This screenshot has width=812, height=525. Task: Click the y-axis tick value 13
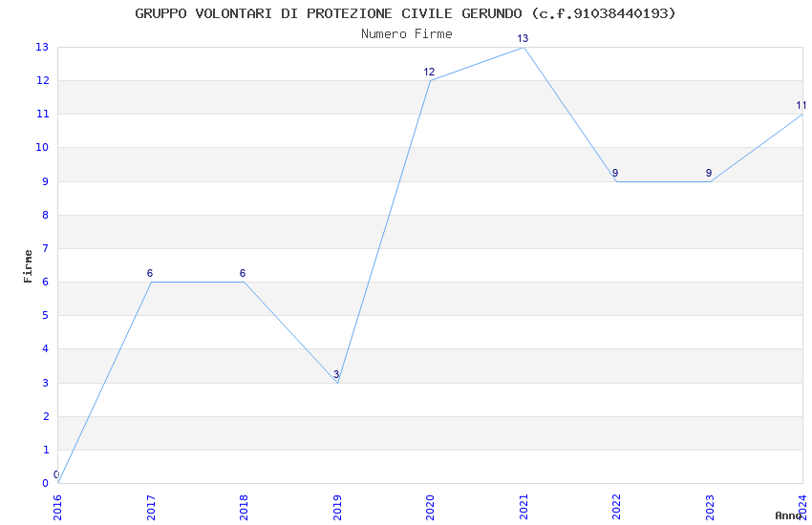(x=42, y=47)
